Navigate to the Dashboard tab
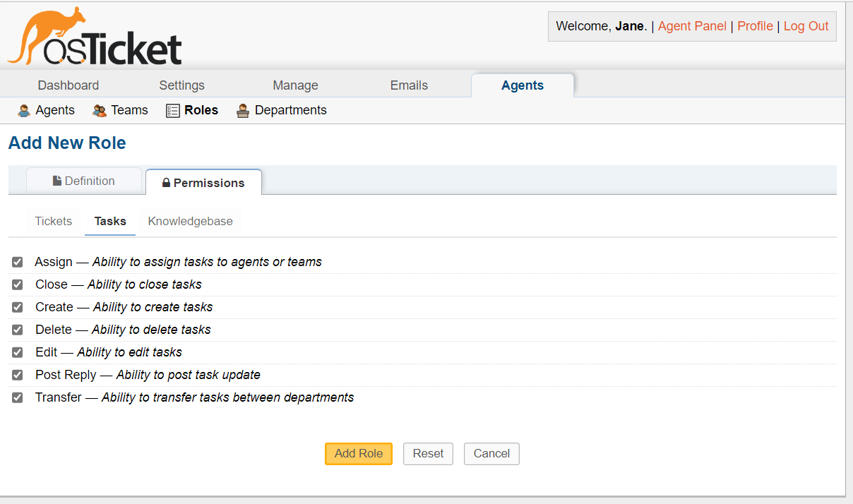Viewport: 853px width, 504px height. coord(68,85)
